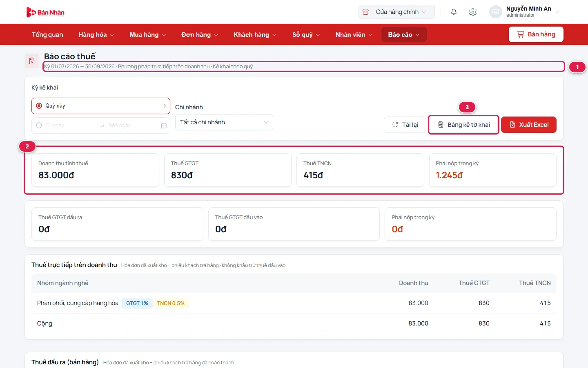Click the 'Nhóm ngành nghề' column header
The image size is (588, 368).
[x=63, y=283]
